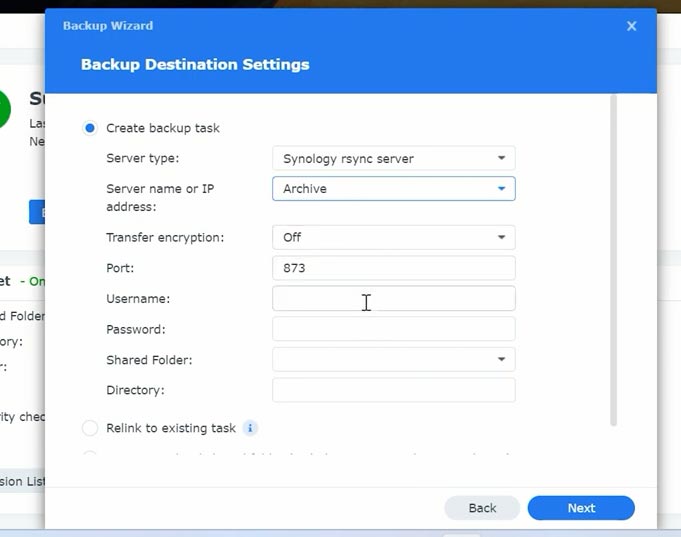Screen dimensions: 681x537
Task: Click into the Port field showing 873
Action: click(x=393, y=268)
